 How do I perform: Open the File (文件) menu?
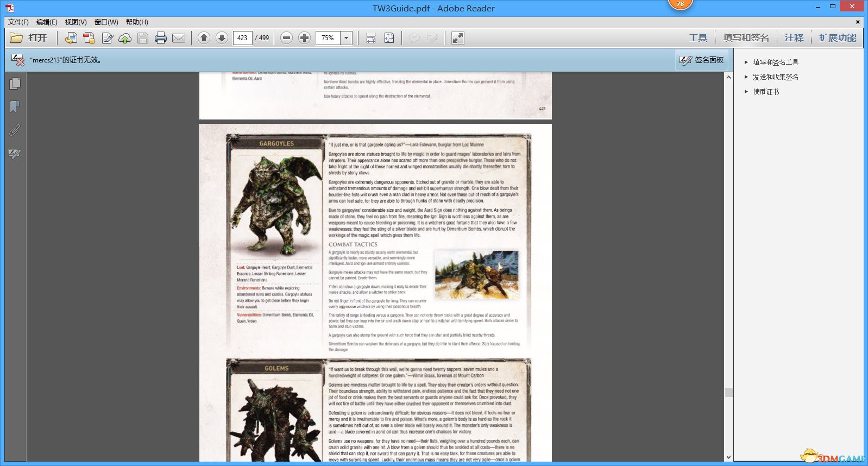pyautogui.click(x=18, y=22)
